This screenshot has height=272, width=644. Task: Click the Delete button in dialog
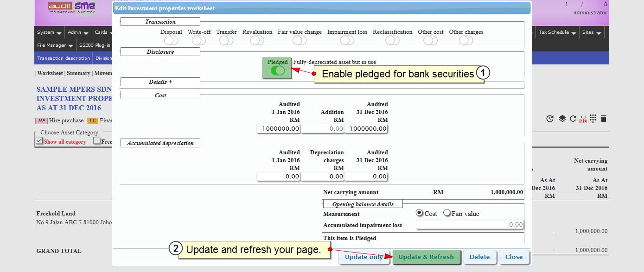click(479, 257)
